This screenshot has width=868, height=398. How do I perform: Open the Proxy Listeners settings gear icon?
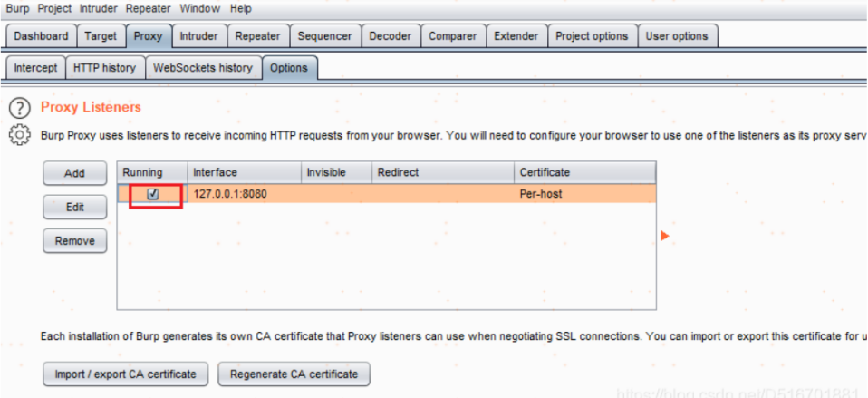pos(19,136)
